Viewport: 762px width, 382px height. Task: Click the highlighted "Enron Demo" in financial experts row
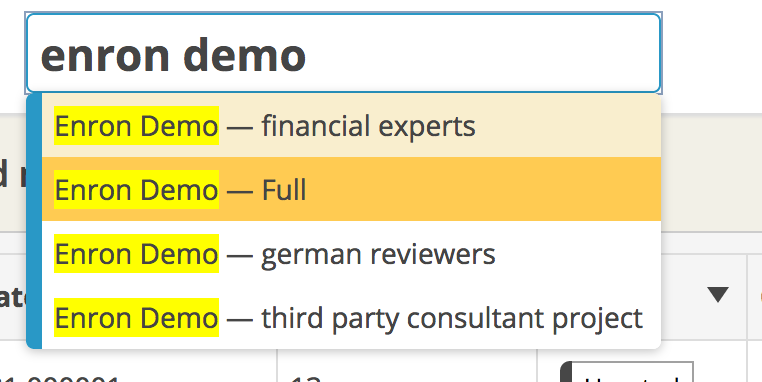tap(137, 125)
